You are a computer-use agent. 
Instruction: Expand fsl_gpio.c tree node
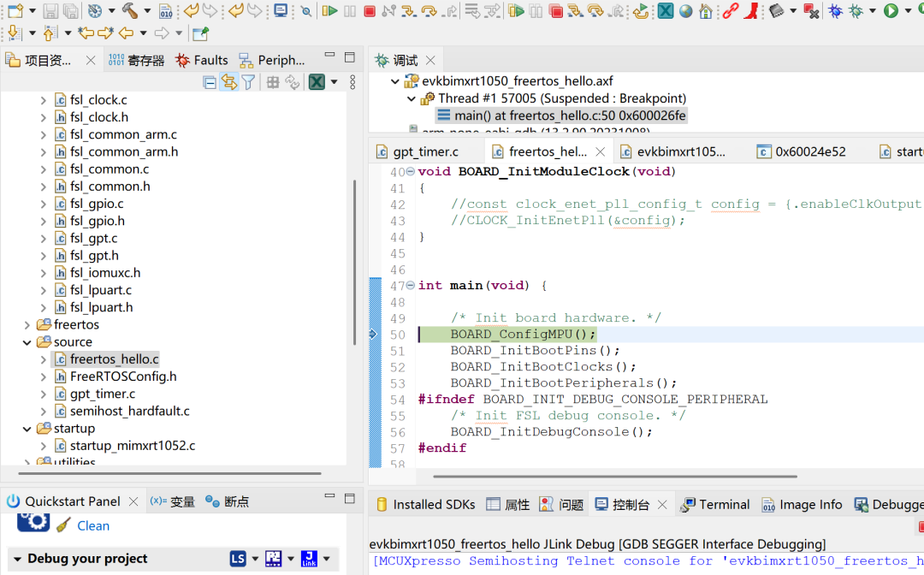tap(43, 205)
